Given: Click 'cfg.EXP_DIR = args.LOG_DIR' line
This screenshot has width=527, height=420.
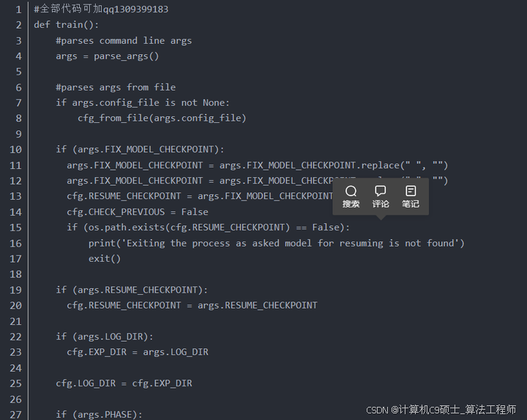Looking at the screenshot, I should point(138,352).
